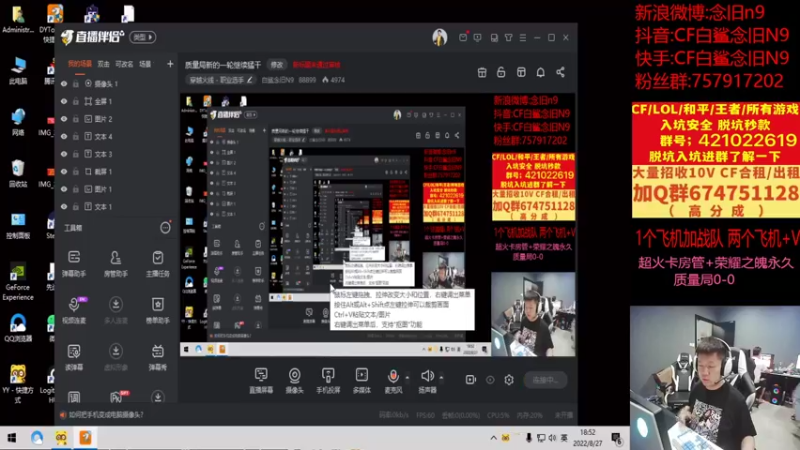Hide the 图片 1 source
Image resolution: width=800 pixels, height=450 pixels.
point(64,189)
